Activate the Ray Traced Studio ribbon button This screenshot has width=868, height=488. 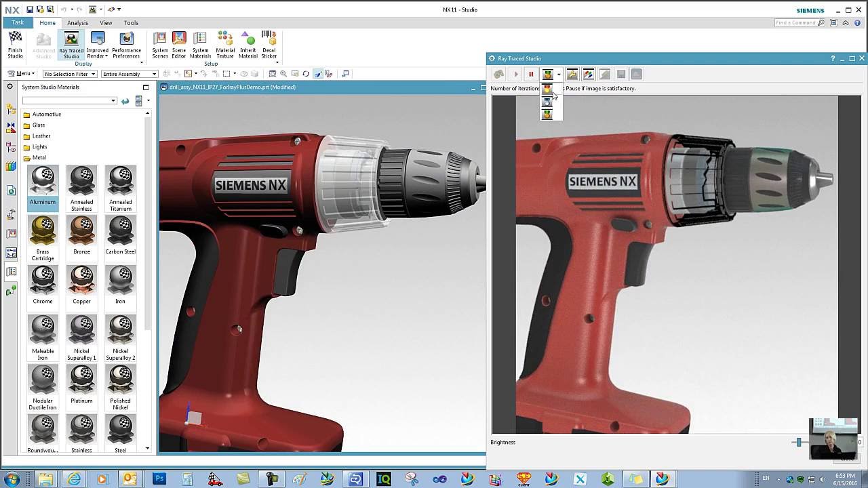[71, 45]
